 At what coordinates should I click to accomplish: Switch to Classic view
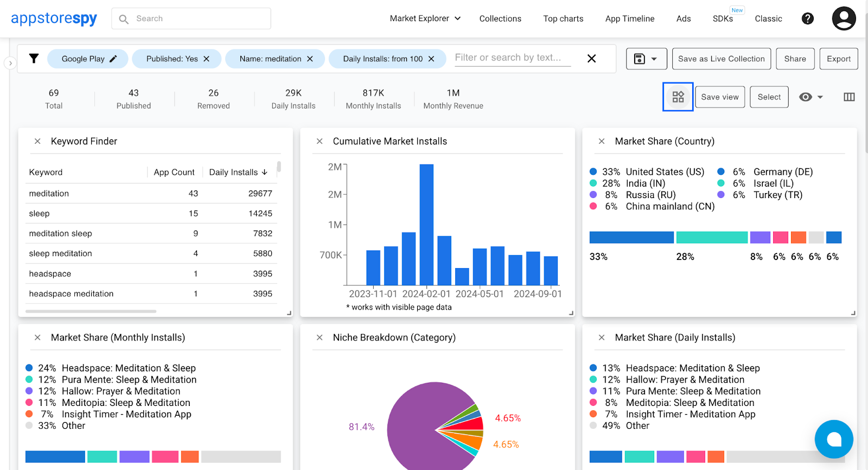(x=768, y=18)
